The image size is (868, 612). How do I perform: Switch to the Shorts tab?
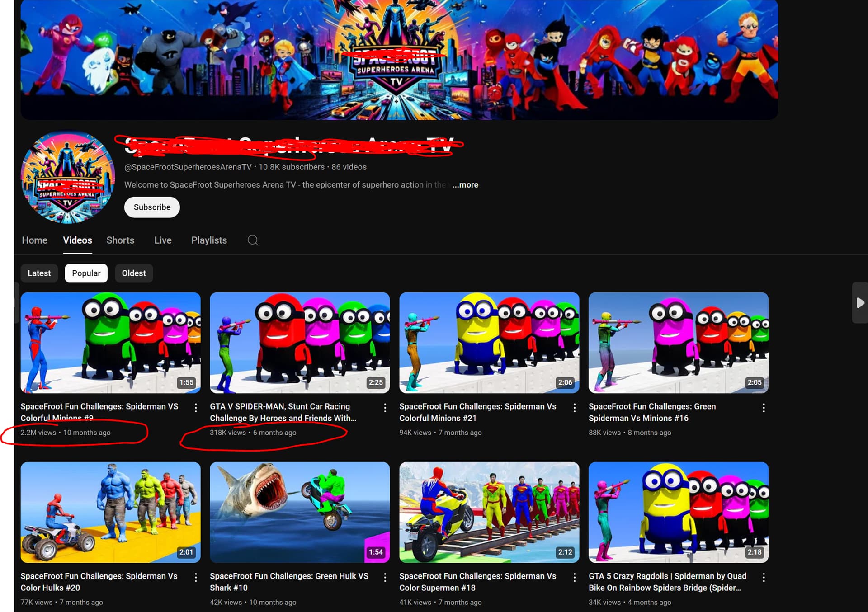[120, 240]
